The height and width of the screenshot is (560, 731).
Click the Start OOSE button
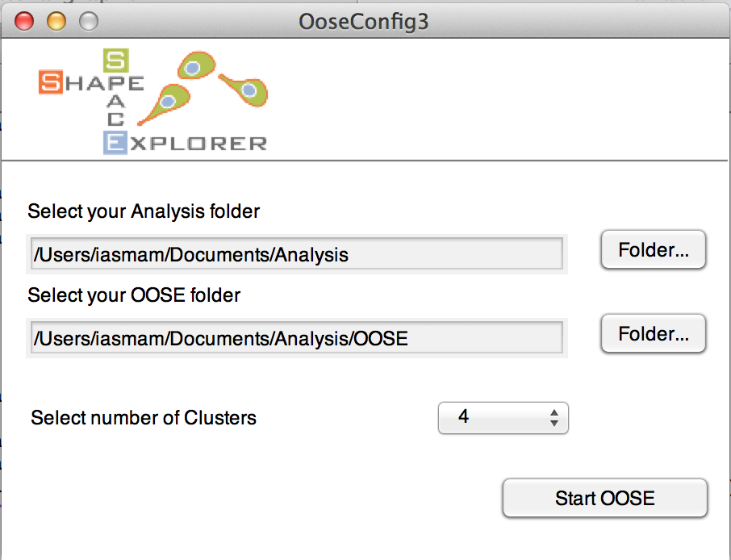(604, 498)
